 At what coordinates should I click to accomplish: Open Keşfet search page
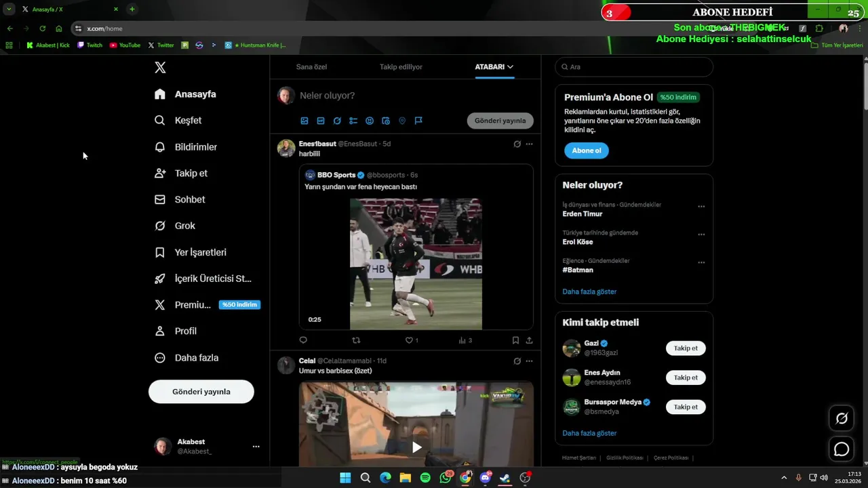tap(178, 121)
